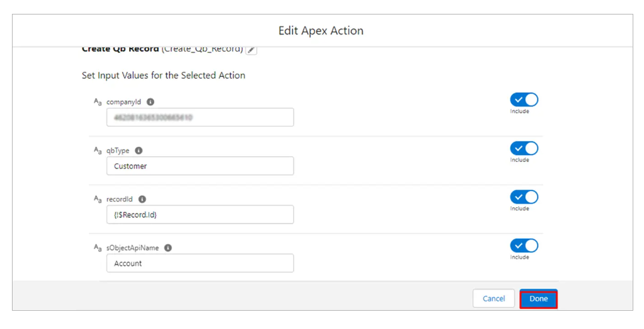The image size is (644, 329).
Task: Disable the Include switch for qbType
Action: pyautogui.click(x=524, y=148)
